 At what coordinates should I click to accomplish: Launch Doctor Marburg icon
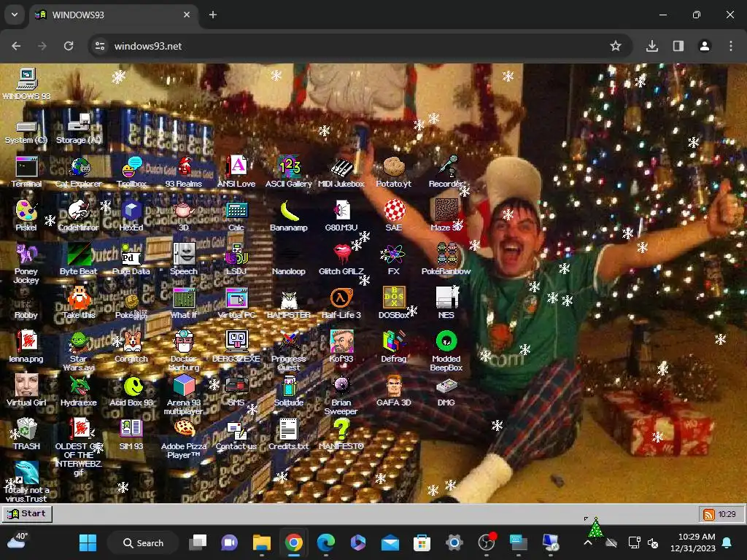point(184,351)
